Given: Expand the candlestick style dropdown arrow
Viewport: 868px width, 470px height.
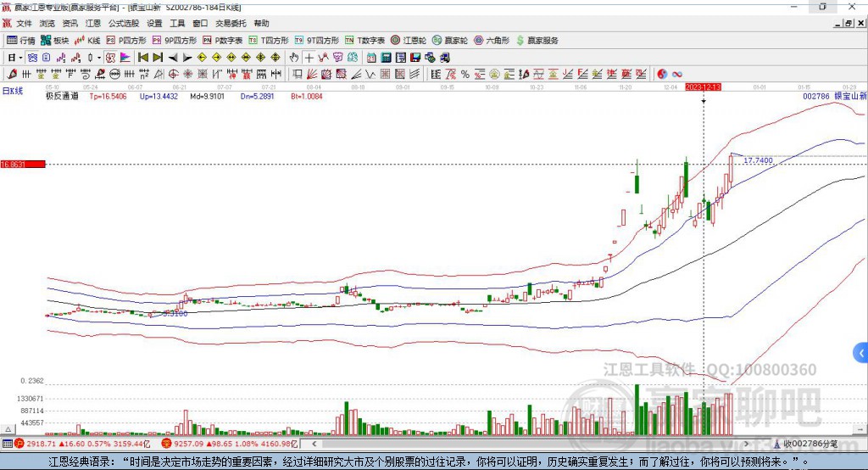Looking at the screenshot, I should [99, 58].
